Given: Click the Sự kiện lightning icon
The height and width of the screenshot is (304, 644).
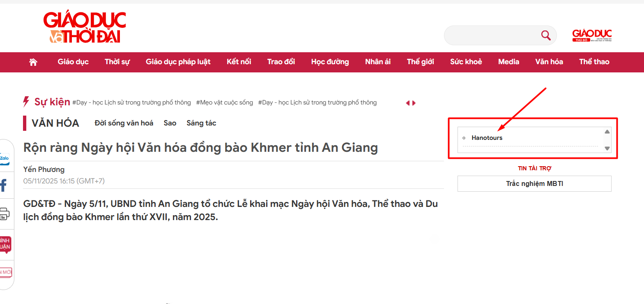Looking at the screenshot, I should (x=26, y=102).
